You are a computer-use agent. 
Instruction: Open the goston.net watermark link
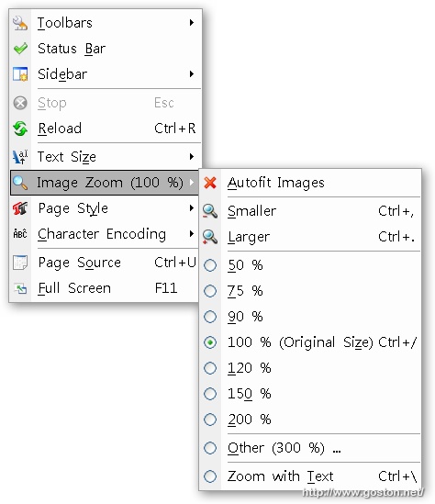coord(363,492)
